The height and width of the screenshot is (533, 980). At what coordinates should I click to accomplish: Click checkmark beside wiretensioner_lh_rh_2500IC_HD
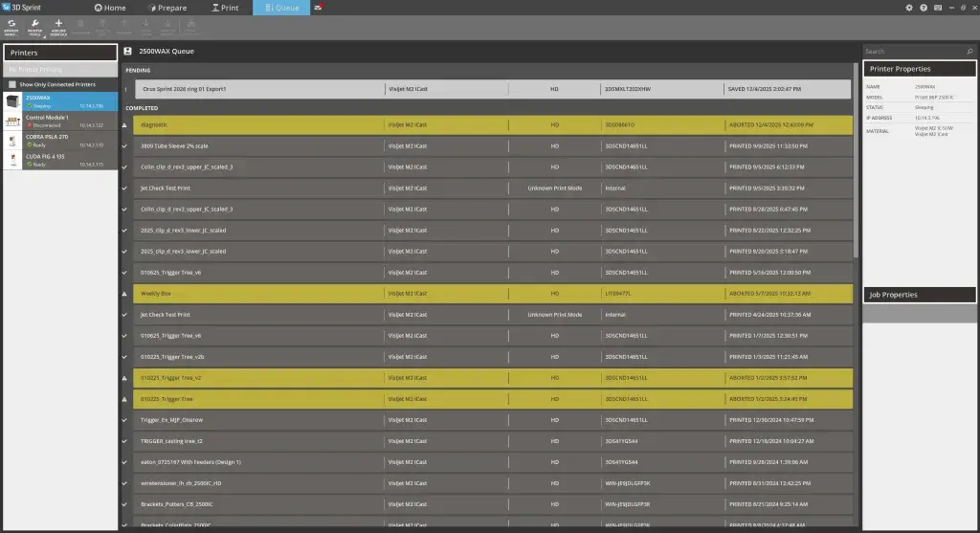[x=124, y=483]
